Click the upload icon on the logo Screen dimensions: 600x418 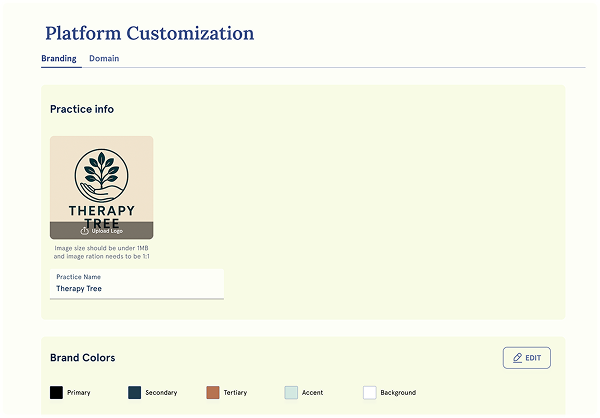[x=85, y=231]
